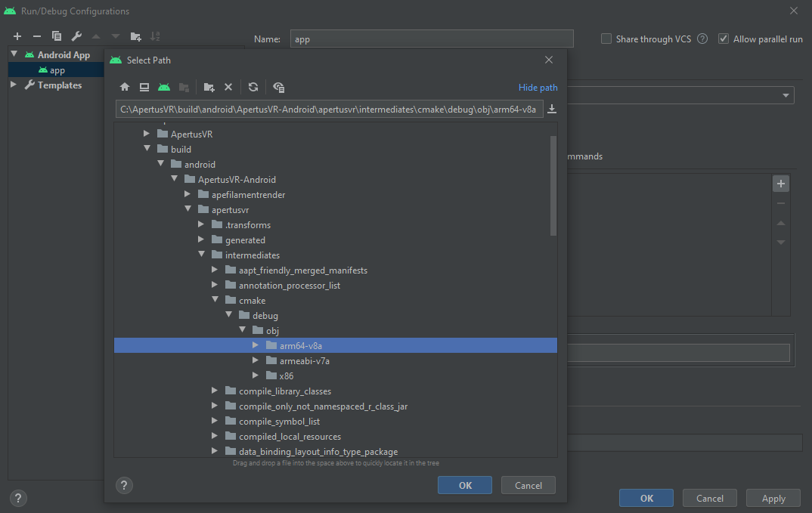Collapse the android folder node
812x513 pixels.
tap(160, 164)
